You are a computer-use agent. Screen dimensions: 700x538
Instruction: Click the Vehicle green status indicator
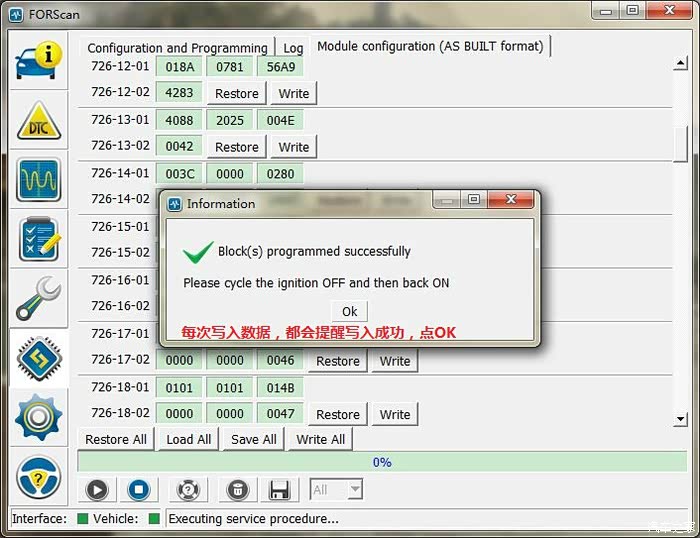154,519
